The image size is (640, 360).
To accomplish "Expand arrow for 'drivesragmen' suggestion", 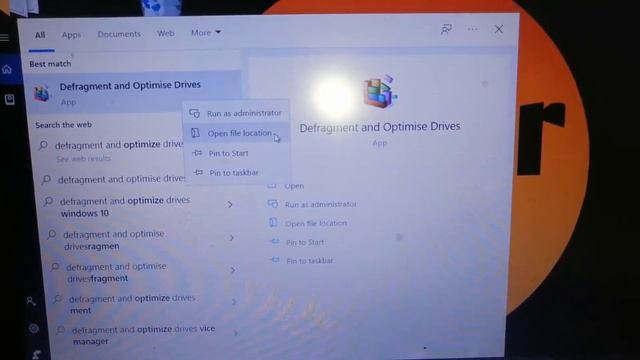I will 232,238.
